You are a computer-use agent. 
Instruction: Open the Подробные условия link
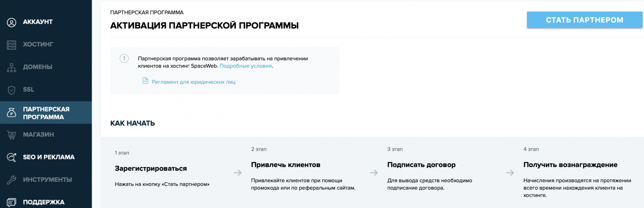pyautogui.click(x=246, y=66)
